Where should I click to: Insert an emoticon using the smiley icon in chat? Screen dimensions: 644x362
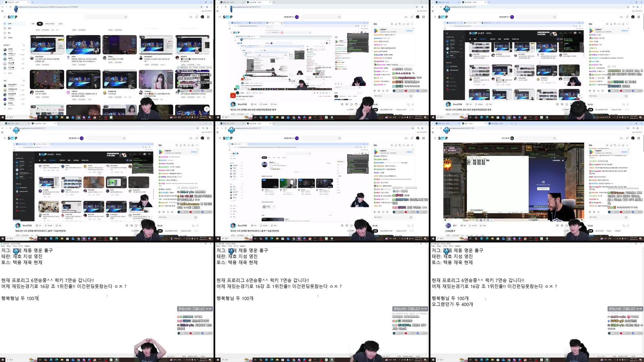coord(411,96)
